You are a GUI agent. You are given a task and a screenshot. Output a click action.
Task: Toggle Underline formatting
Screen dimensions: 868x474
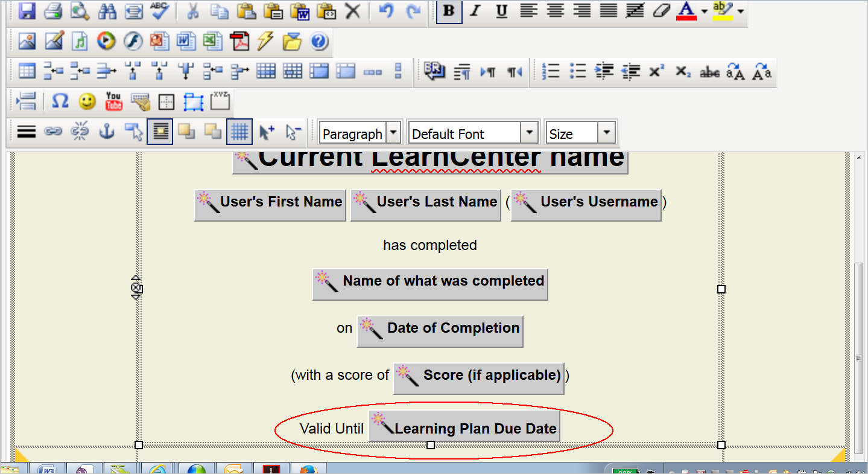pyautogui.click(x=502, y=10)
